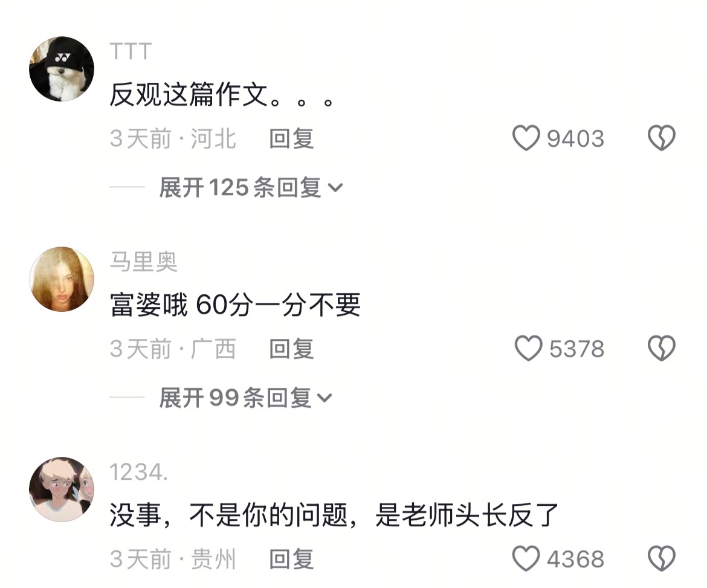Viewport: 707px width, 588px height.
Task: Reply to 马里奥's comment via 回复
Action: (291, 349)
